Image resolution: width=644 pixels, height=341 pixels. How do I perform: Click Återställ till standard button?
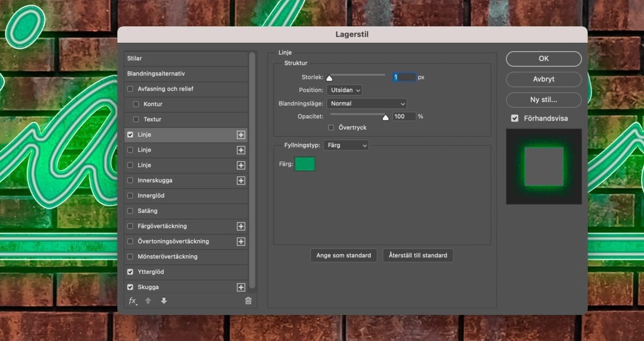[418, 255]
